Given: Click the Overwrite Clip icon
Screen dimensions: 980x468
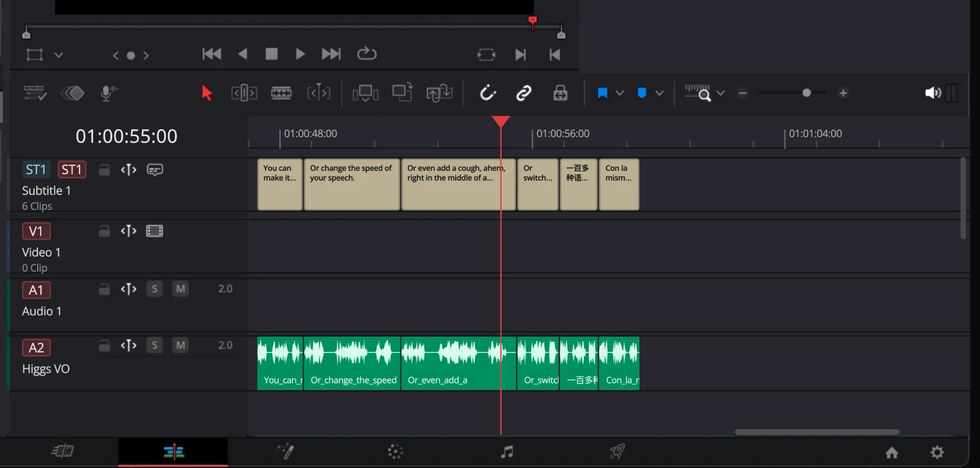Looking at the screenshot, I should (x=402, y=93).
